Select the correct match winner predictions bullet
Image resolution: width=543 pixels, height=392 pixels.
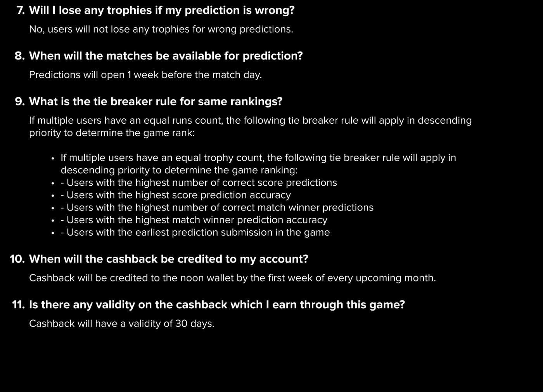point(217,207)
